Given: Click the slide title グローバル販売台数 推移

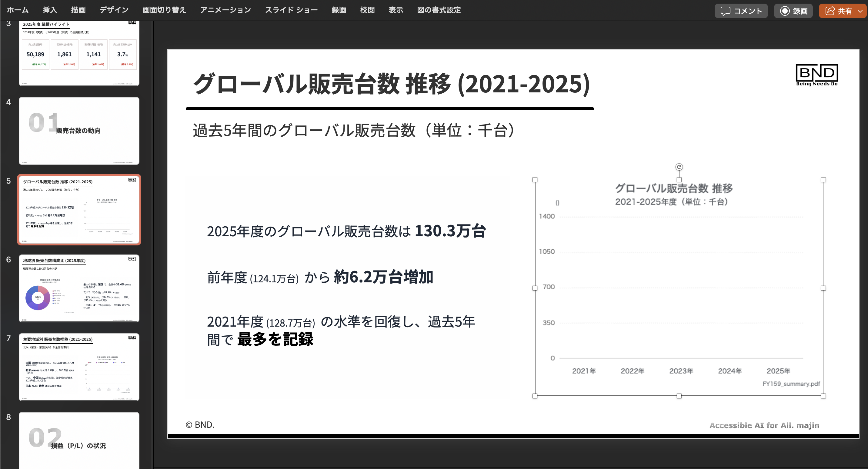Looking at the screenshot, I should click(x=391, y=84).
